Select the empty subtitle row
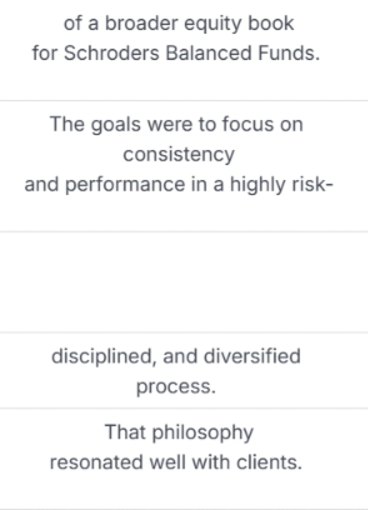The height and width of the screenshot is (510, 368). point(184,282)
